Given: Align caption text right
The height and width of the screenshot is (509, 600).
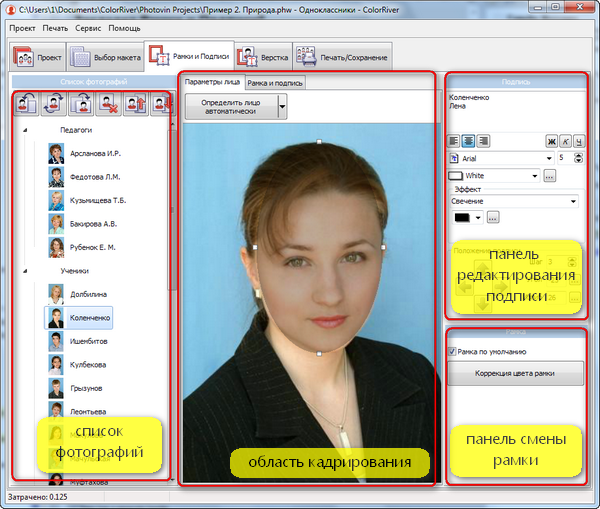Looking at the screenshot, I should click(483, 141).
